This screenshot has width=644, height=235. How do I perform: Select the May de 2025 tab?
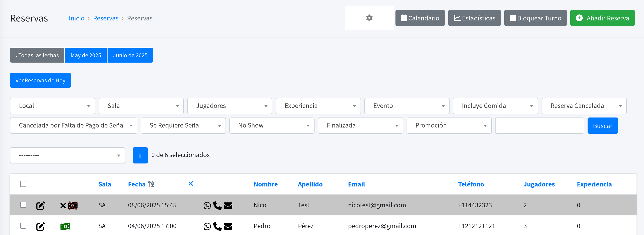pos(86,55)
